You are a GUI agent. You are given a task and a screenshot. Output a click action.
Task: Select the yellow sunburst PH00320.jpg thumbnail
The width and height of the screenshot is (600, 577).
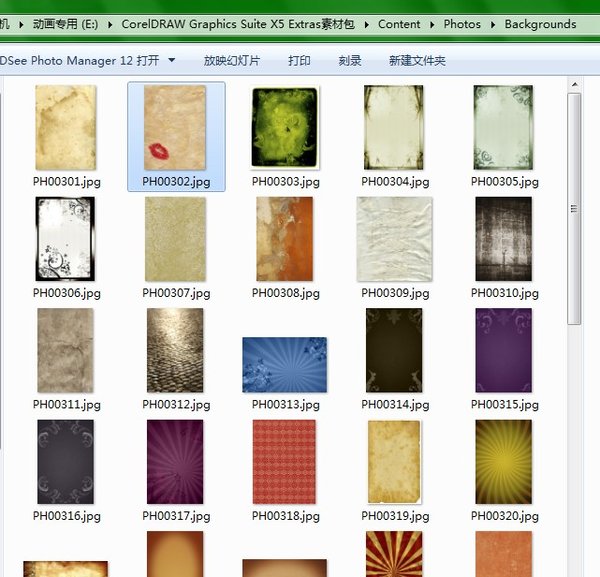504,462
